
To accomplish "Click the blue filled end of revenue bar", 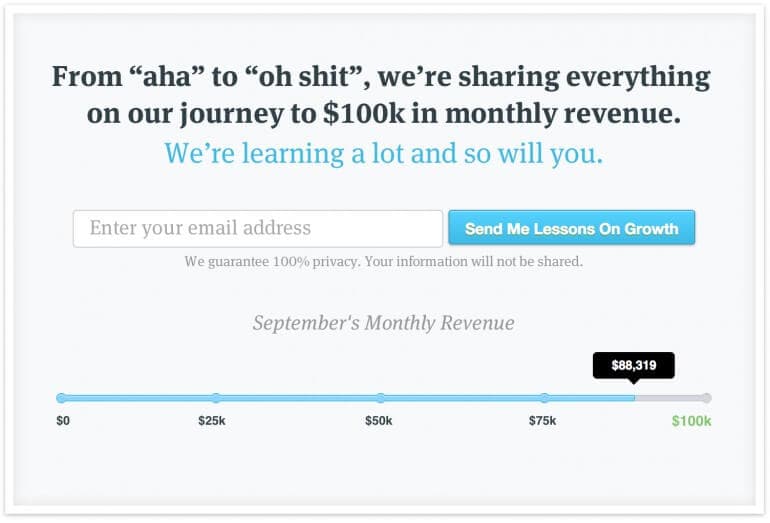I will (x=630, y=398).
